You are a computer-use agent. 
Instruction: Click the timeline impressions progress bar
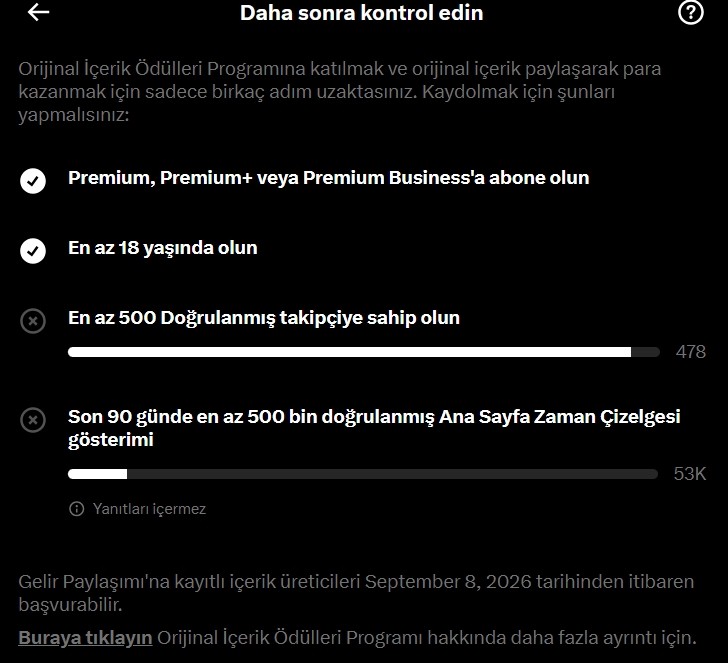pyautogui.click(x=363, y=474)
